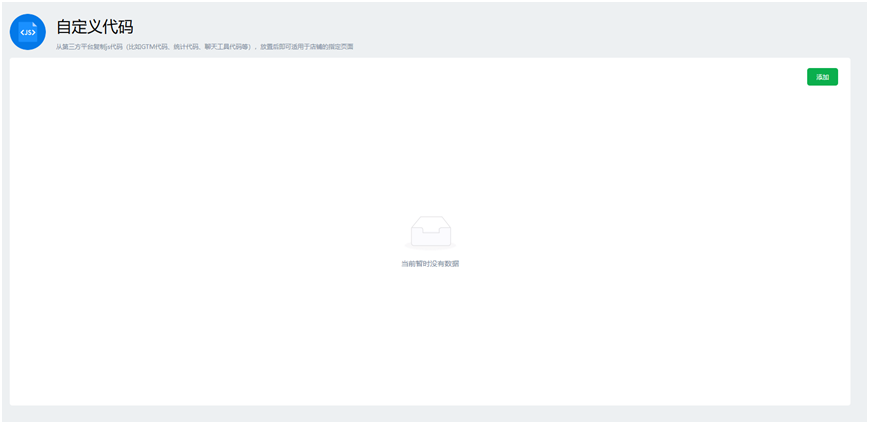
Task: Click the no-data placeholder graphic in the panel
Action: point(430,232)
